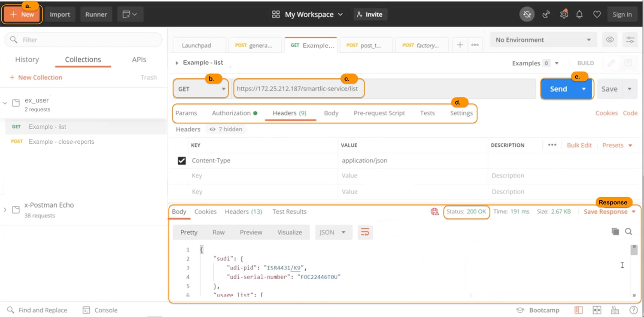The image size is (644, 317).
Task: Open the new window dropdown icon
Action: 130,15
